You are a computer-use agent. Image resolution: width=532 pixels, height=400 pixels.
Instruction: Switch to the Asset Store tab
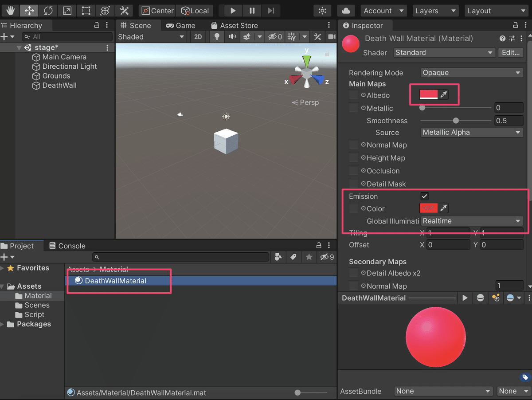click(235, 25)
